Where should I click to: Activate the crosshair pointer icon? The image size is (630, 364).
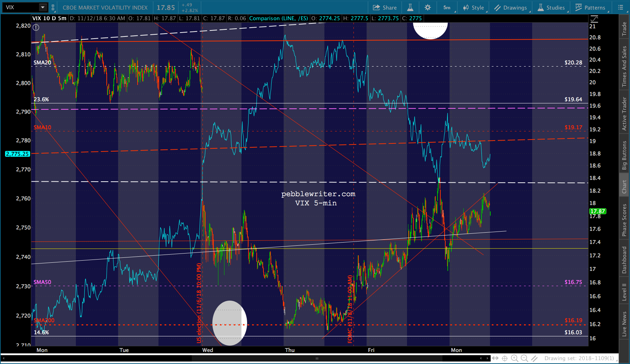click(x=504, y=358)
